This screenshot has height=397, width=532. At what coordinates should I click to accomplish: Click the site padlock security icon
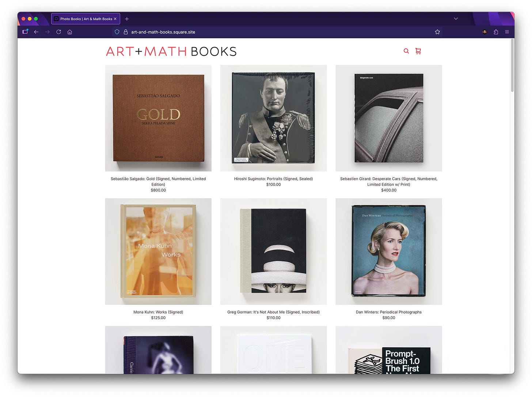125,32
